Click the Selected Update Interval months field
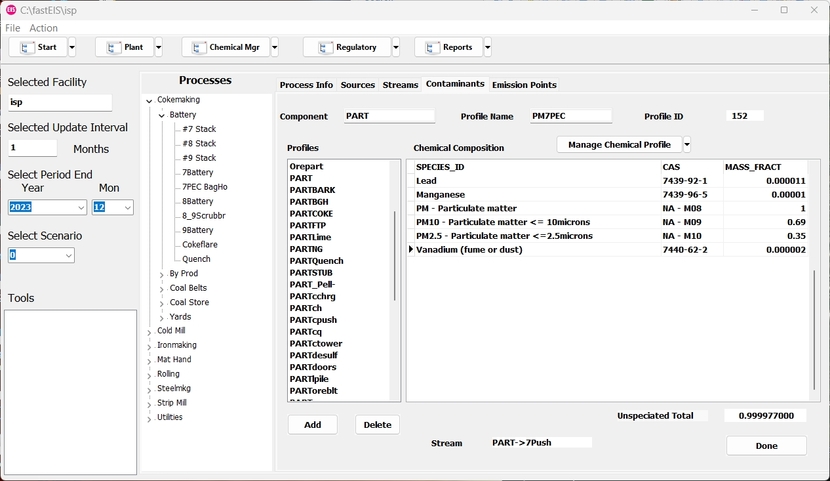The image size is (830, 481). pyautogui.click(x=32, y=148)
